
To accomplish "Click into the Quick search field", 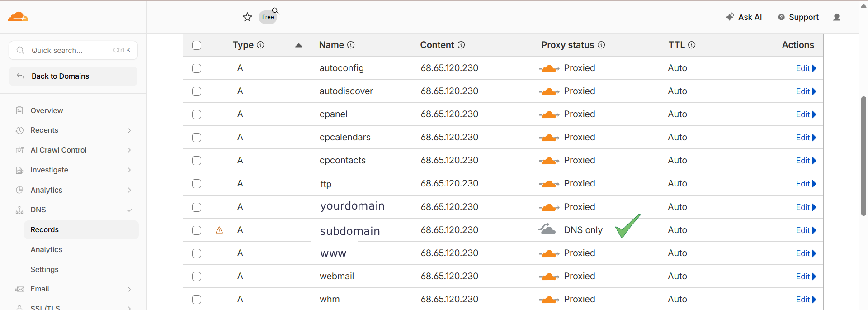I will (x=73, y=50).
